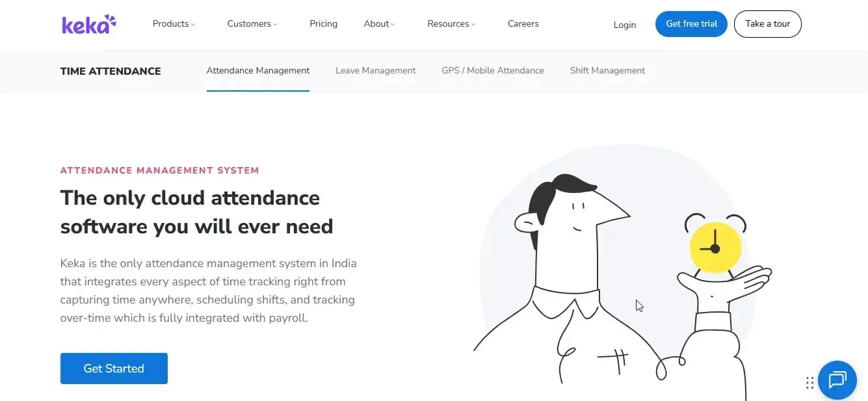Screen dimensions: 868x401
Task: Select the Attendance Management tab
Action: click(x=258, y=71)
